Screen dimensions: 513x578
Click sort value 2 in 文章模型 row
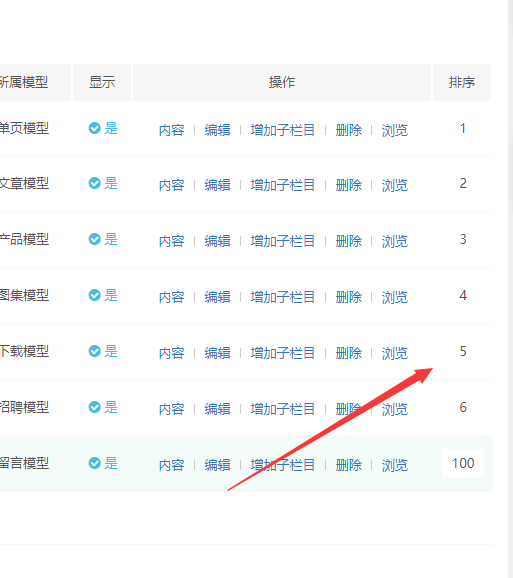click(x=463, y=183)
